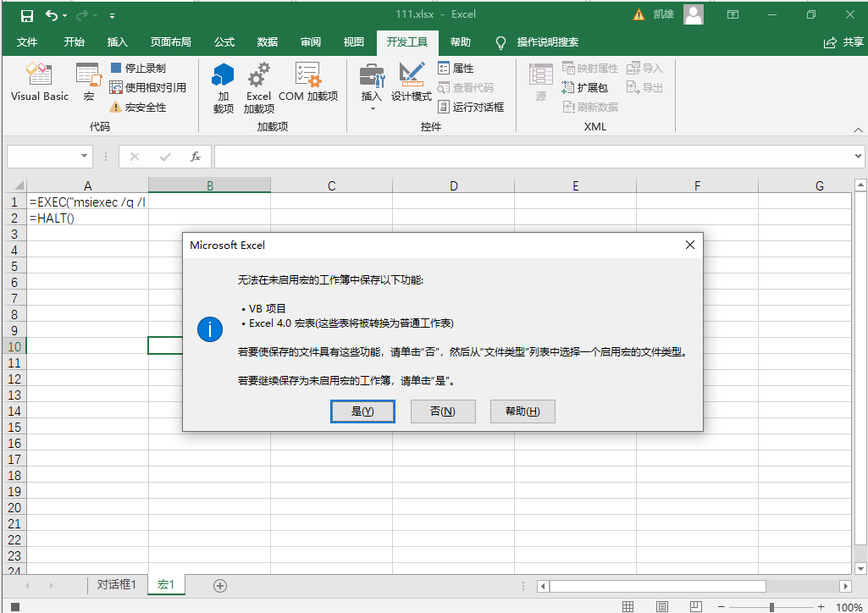Click the fx insert function icon
The image size is (868, 613).
(x=196, y=157)
